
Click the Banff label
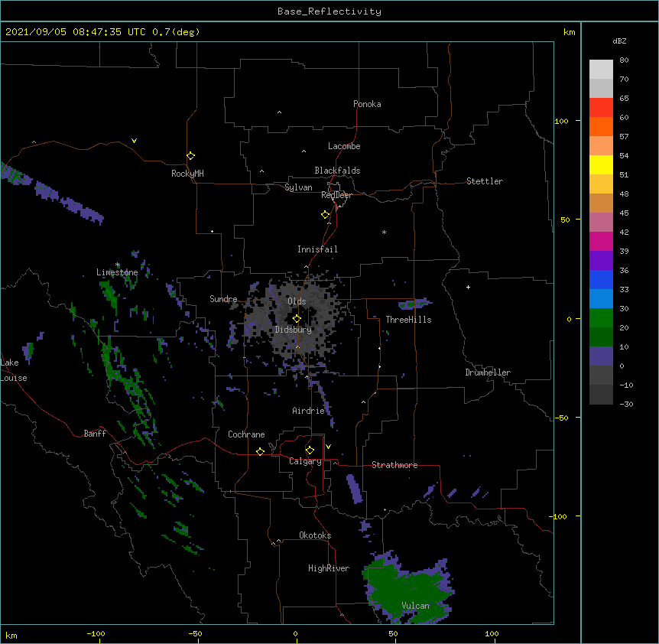[95, 434]
